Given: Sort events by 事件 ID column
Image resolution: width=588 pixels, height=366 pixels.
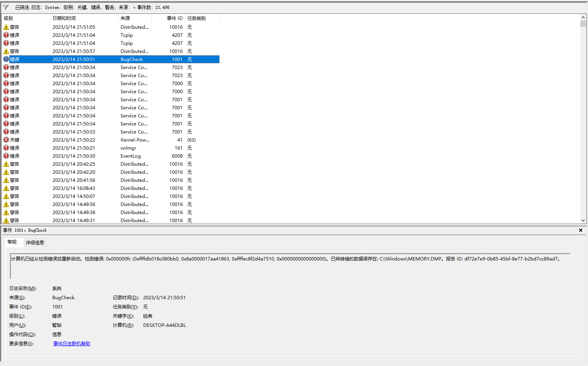Looking at the screenshot, I should click(168, 18).
